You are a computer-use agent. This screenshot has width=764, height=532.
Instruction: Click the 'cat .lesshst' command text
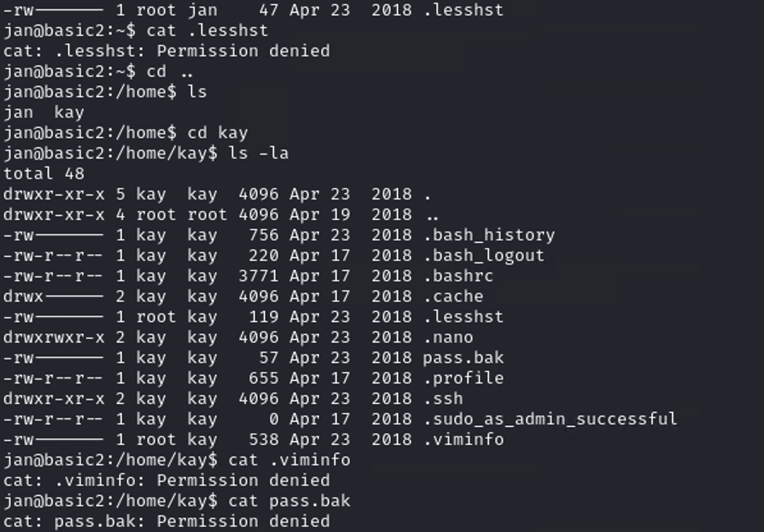click(207, 31)
